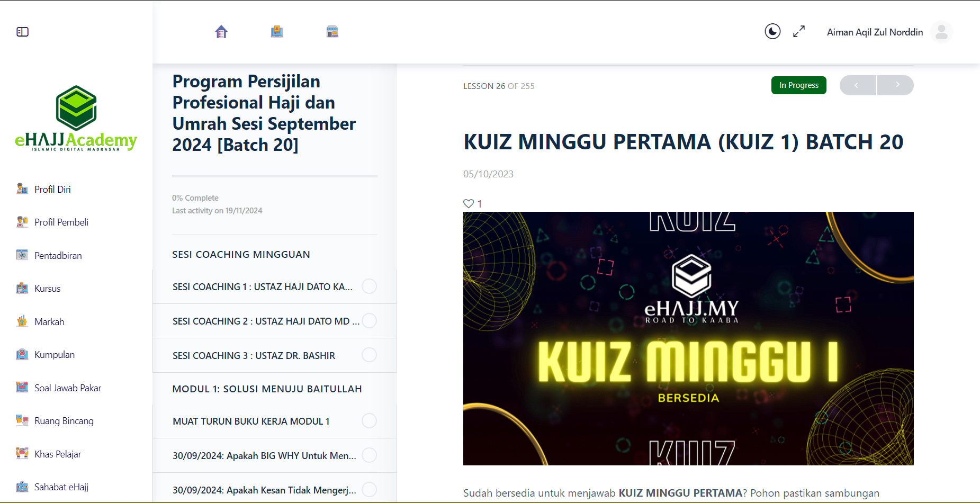Screen dimensions: 980x503
Task: Go to previous lesson arrow
Action: 858,85
